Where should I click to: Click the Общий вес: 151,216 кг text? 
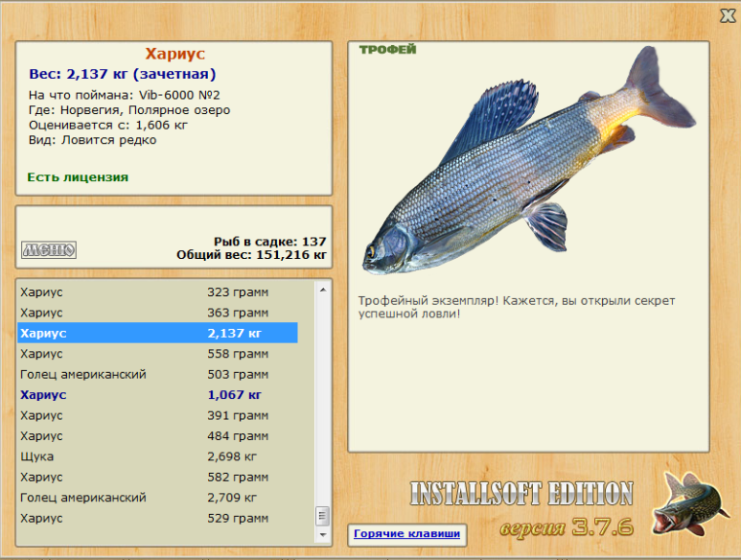click(x=251, y=255)
